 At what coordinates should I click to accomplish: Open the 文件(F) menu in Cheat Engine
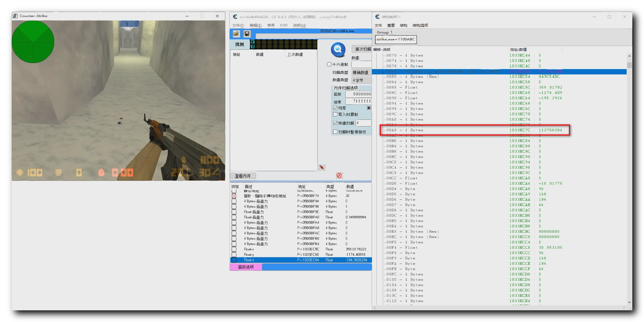click(x=238, y=25)
